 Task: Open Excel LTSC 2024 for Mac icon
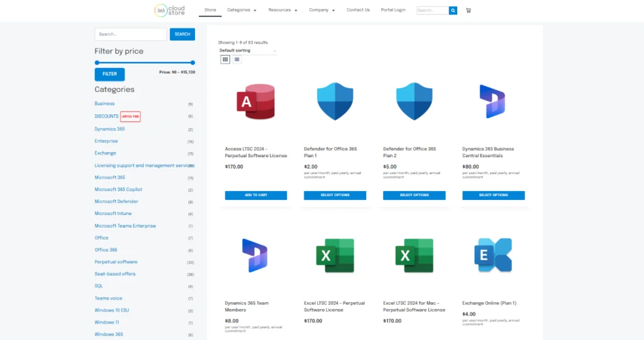point(414,255)
